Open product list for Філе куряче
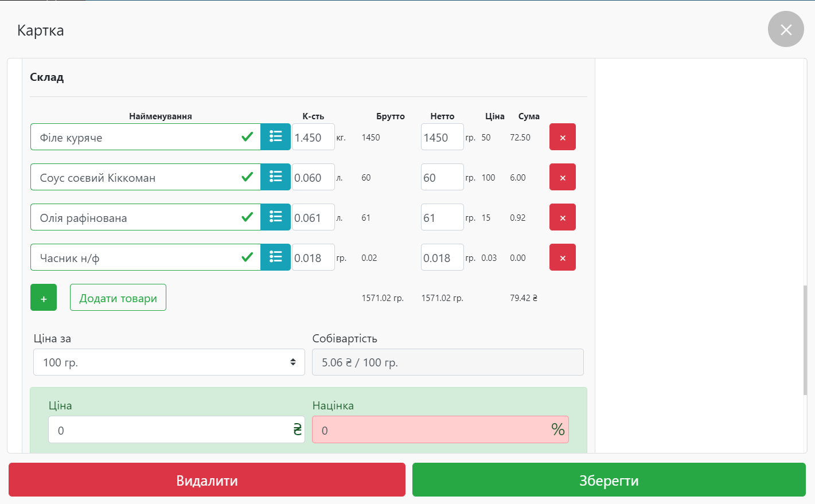The height and width of the screenshot is (504, 815). pos(275,137)
